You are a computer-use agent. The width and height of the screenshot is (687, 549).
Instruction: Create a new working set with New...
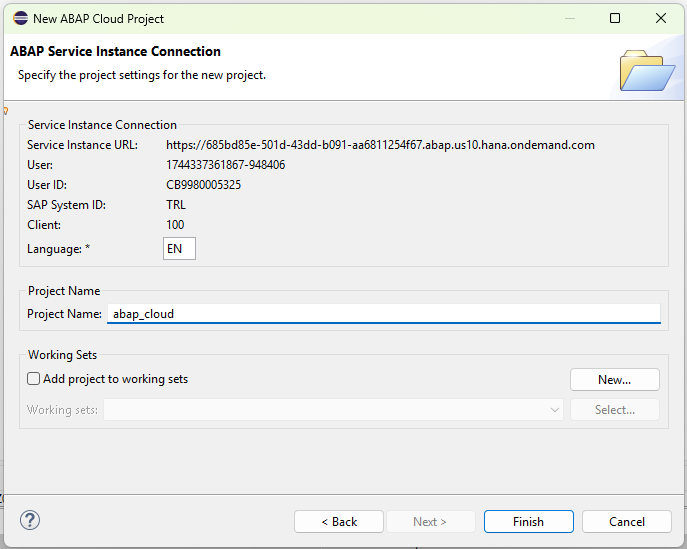615,379
